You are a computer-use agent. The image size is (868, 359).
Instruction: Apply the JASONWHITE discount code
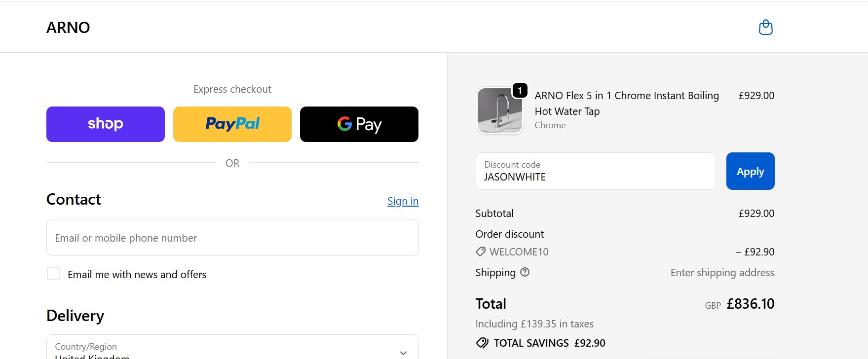750,171
